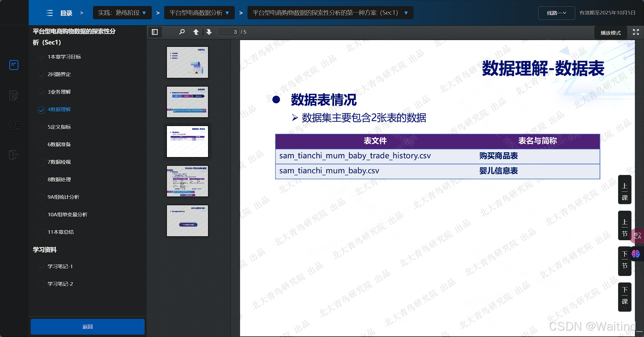Viewport: 644px width, 337px height.
Task: Select the third slide thumbnail
Action: pos(187,142)
